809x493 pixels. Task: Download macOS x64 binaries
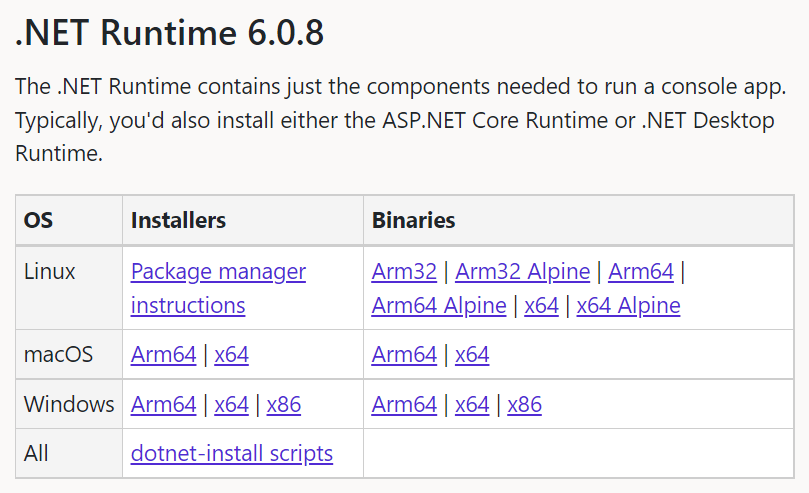(x=472, y=355)
